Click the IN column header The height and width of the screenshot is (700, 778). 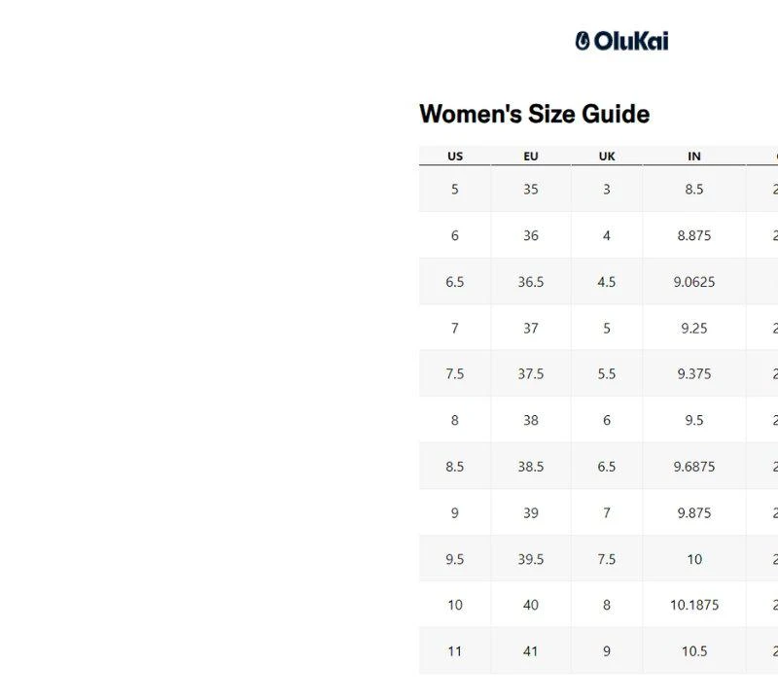(694, 156)
